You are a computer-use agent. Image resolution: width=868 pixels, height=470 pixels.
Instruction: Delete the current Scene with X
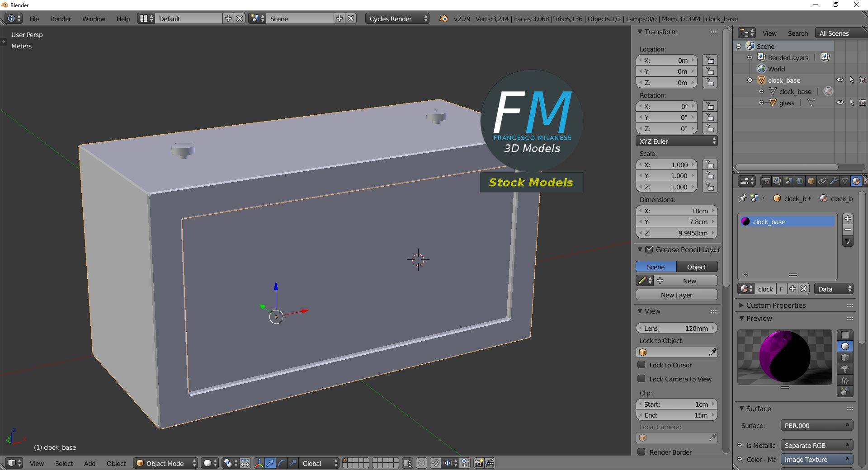tap(351, 19)
